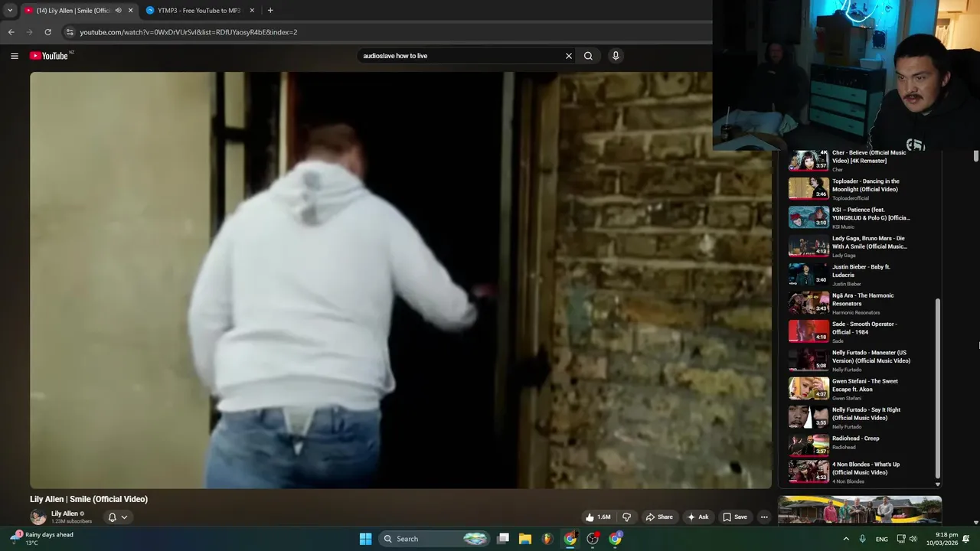Expand the tab search dropdown
Screen dimensions: 980x551
tap(10, 11)
